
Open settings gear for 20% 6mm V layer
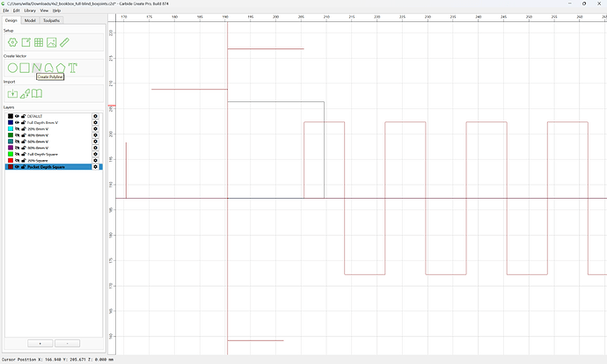click(x=95, y=129)
